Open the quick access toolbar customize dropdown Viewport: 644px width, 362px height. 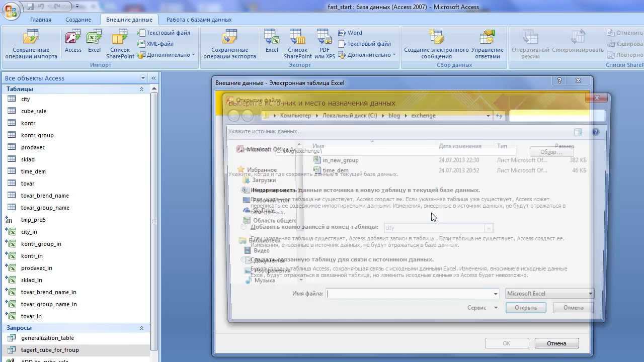(77, 7)
